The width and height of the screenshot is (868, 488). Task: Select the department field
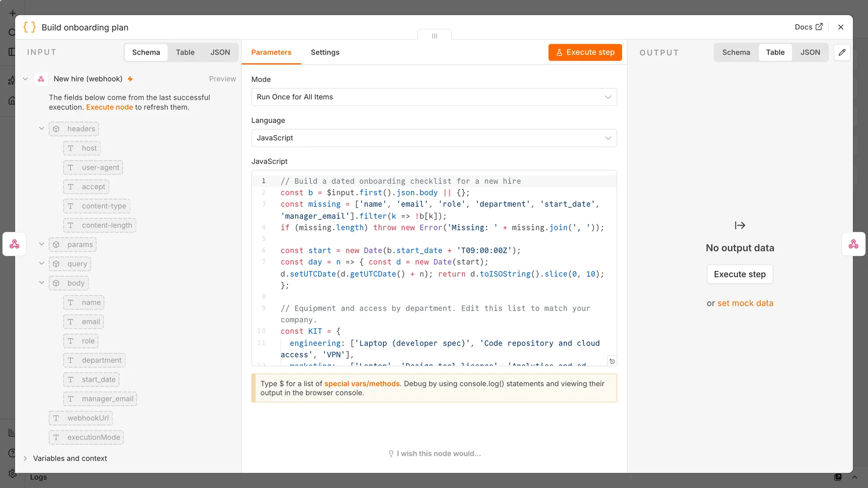point(95,360)
